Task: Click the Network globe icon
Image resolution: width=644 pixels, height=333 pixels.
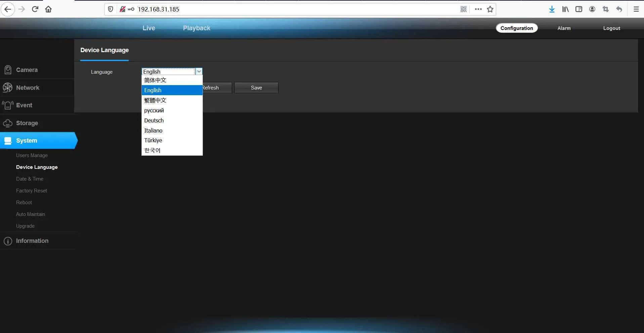Action: [7, 87]
